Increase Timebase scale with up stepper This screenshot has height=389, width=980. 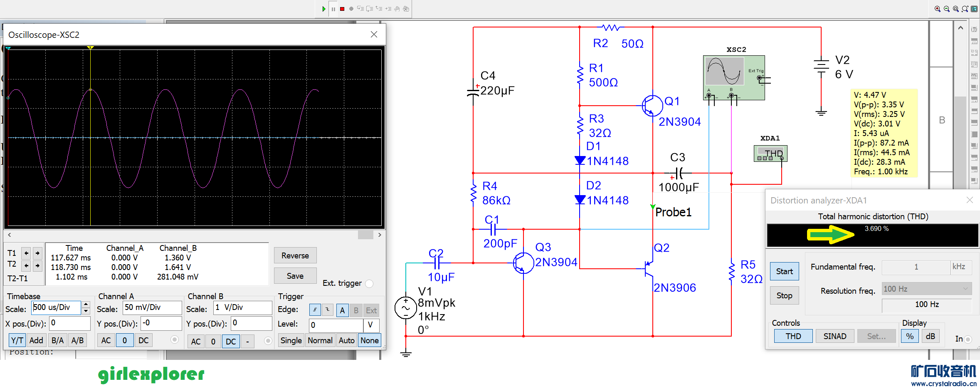(86, 305)
